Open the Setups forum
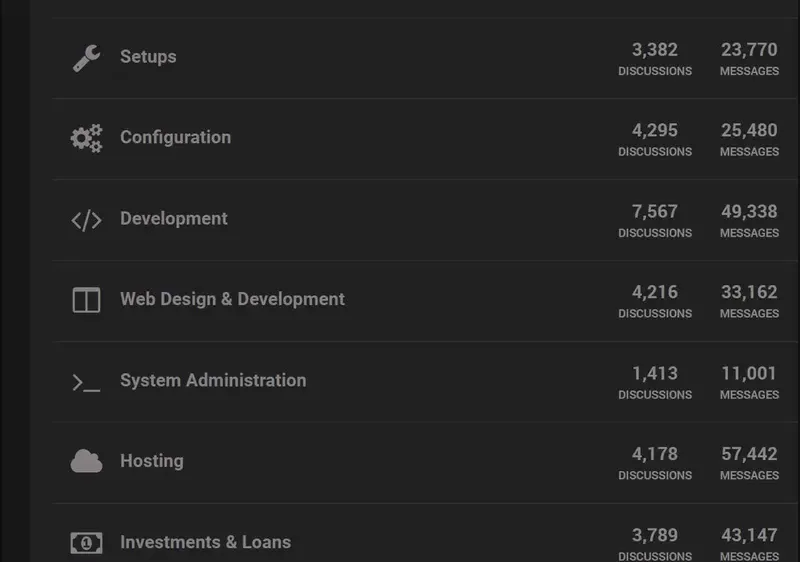The height and width of the screenshot is (562, 800). [x=148, y=57]
